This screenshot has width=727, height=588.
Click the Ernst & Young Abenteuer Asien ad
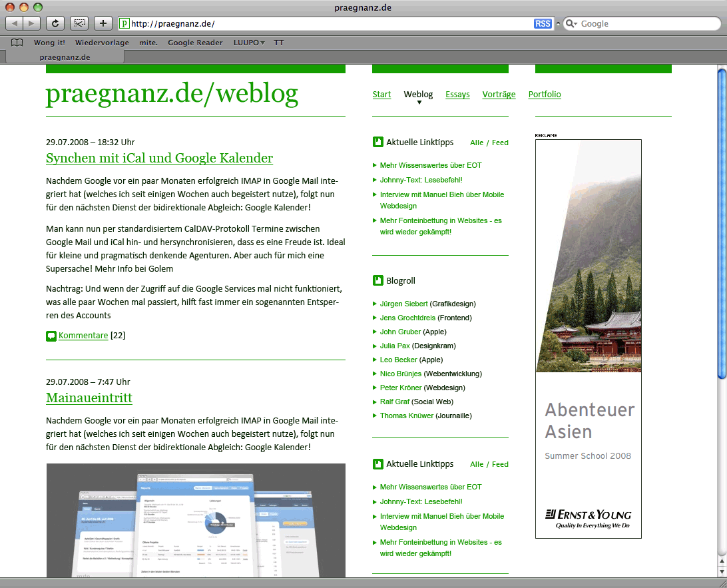click(588, 338)
